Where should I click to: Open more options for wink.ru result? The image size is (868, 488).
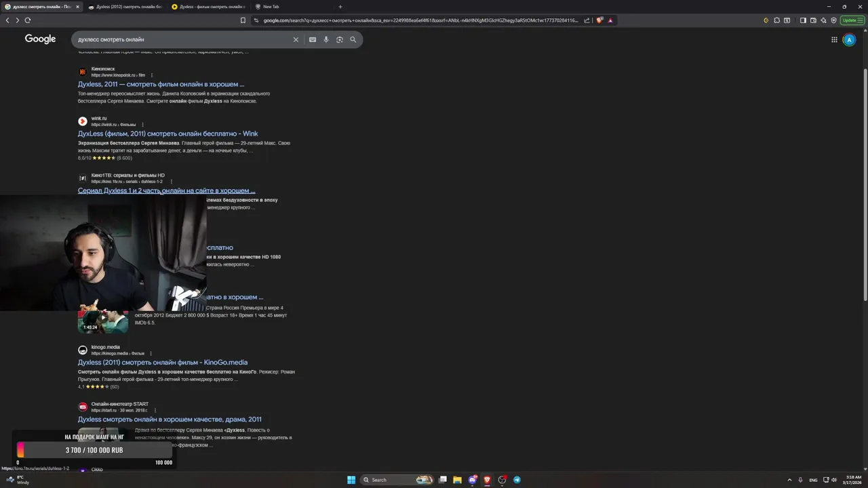(x=142, y=125)
